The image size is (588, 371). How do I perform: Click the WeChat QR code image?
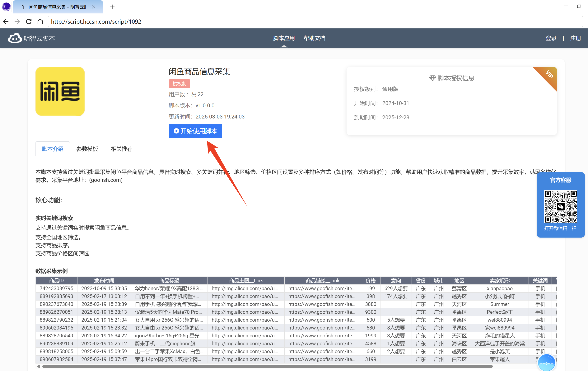click(560, 206)
